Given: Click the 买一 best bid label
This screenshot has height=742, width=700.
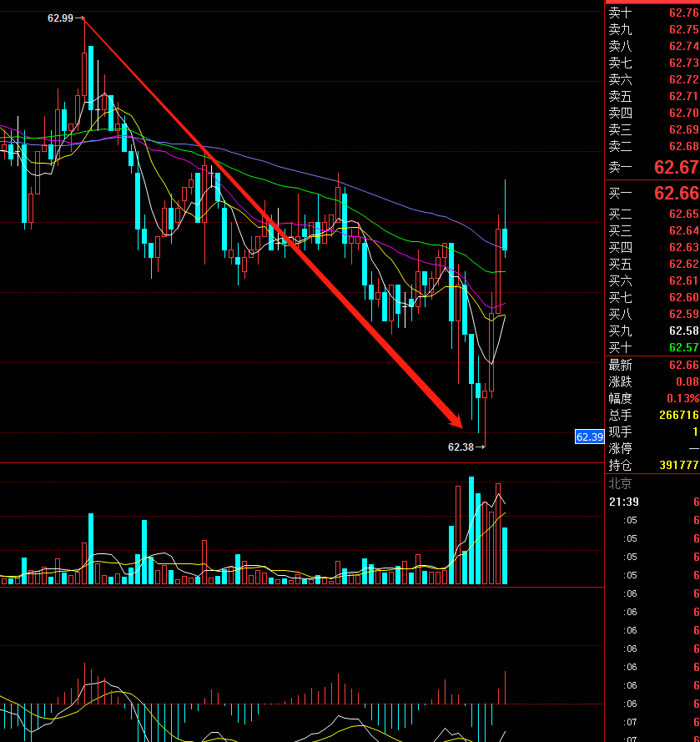Looking at the screenshot, I should click(x=620, y=193).
